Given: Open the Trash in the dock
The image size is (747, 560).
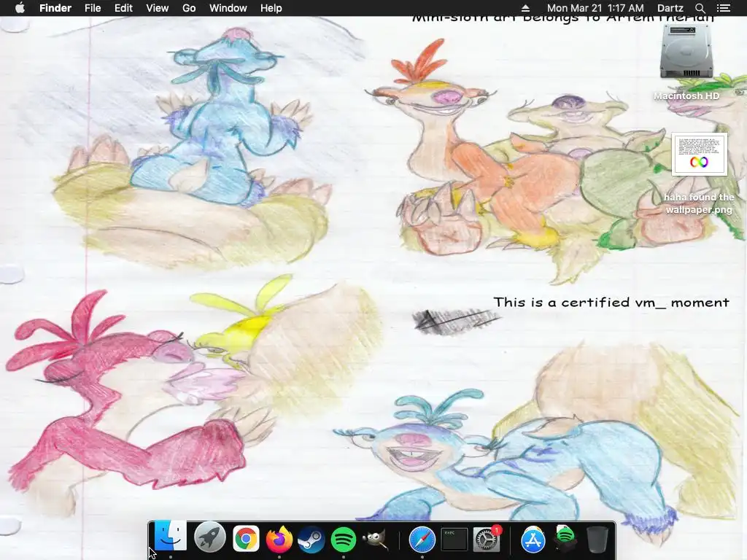Looking at the screenshot, I should (x=597, y=539).
